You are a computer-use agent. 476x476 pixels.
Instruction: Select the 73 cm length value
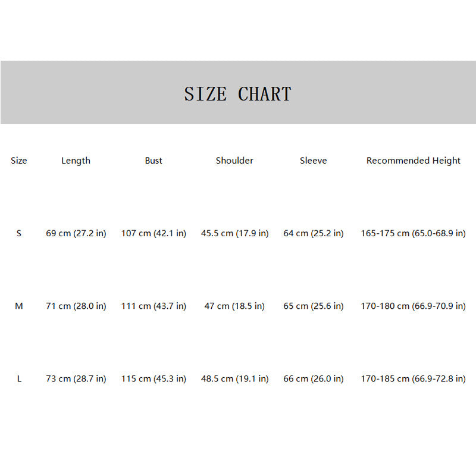(76, 378)
